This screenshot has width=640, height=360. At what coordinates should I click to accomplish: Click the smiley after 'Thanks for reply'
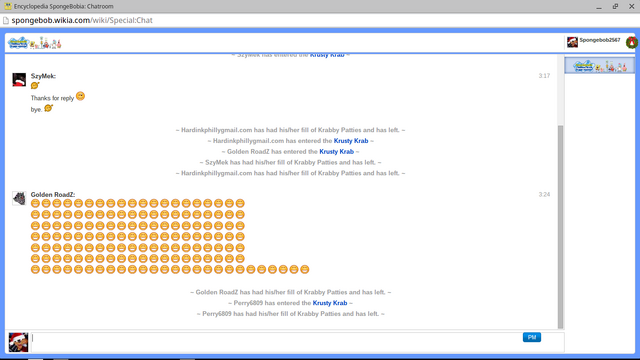point(80,96)
